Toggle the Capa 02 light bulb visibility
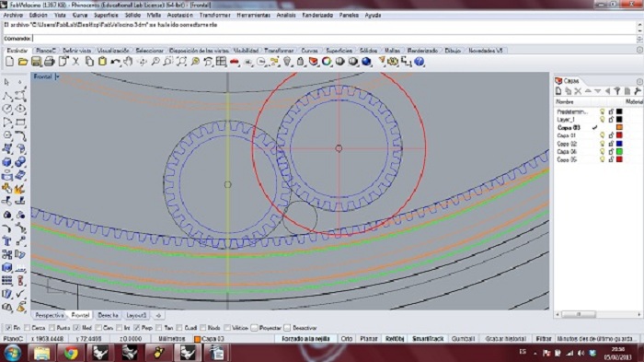The image size is (644, 362). pos(602,144)
